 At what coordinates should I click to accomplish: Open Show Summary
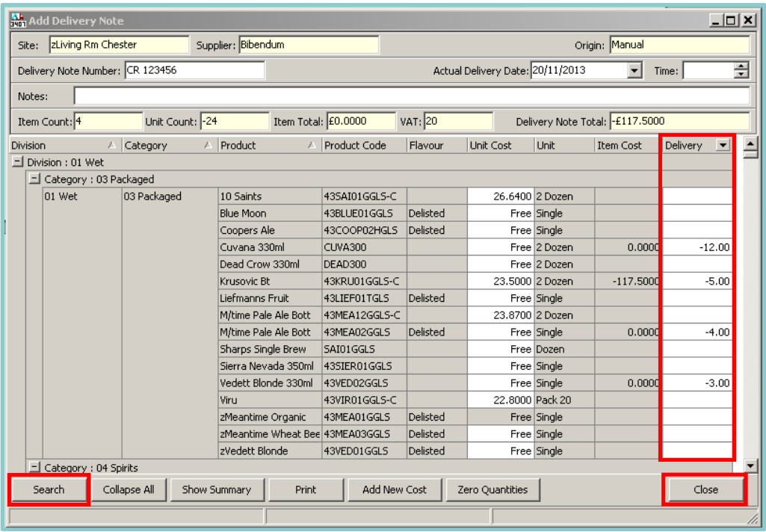point(216,490)
